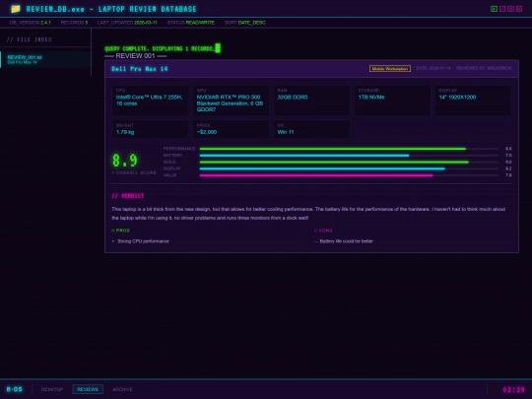
Task: Click the QUERY COMPLETE status line
Action: coord(160,49)
